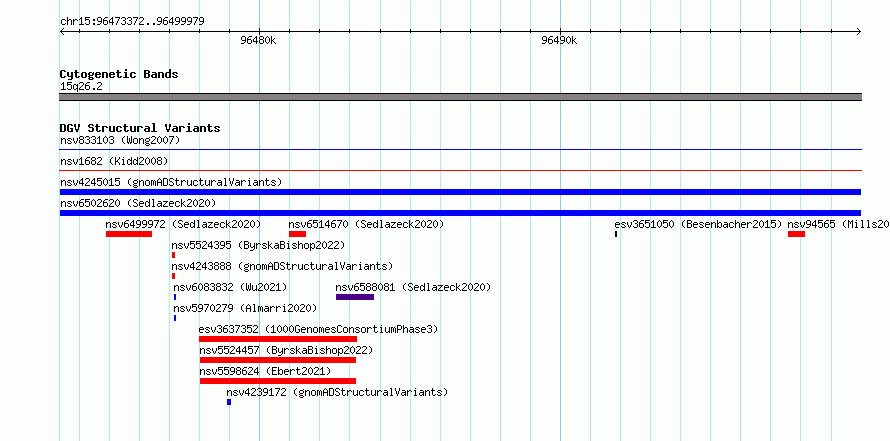
Task: Select the purple bar under nsv6588081
Action: pos(355,297)
